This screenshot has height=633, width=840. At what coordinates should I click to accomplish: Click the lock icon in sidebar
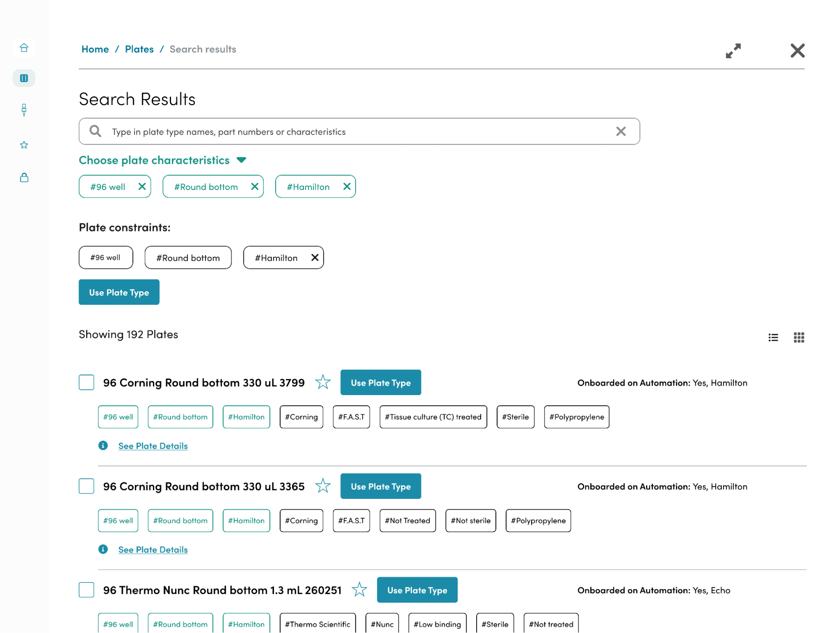(24, 177)
